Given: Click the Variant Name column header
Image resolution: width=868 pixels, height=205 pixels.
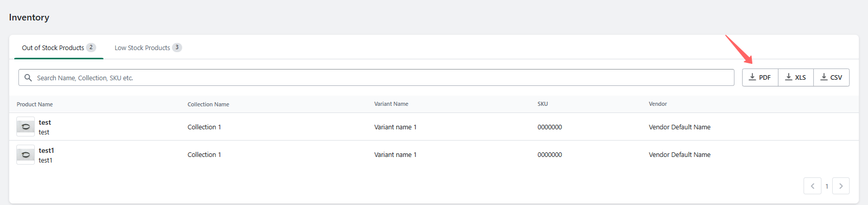Looking at the screenshot, I should click(391, 104).
